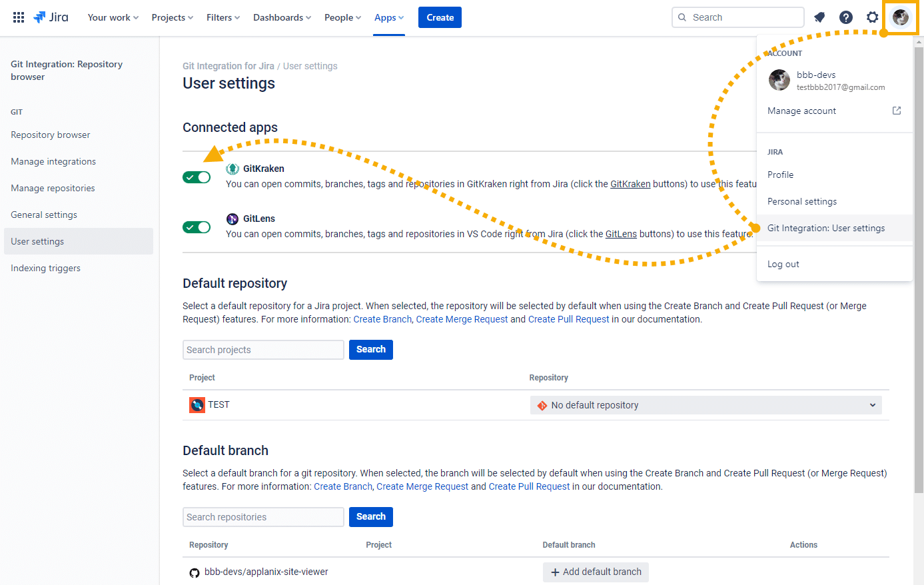Click bbb-devs/applanix-site-viewer repository name
This screenshot has height=585, width=924.
click(x=266, y=572)
